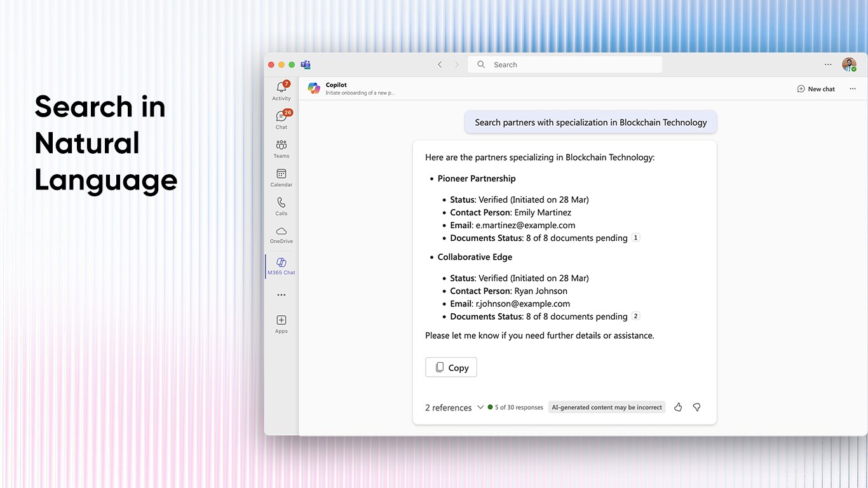Click contact name Ryan Johnson
Viewport: 868px width, 488px height.
(541, 291)
